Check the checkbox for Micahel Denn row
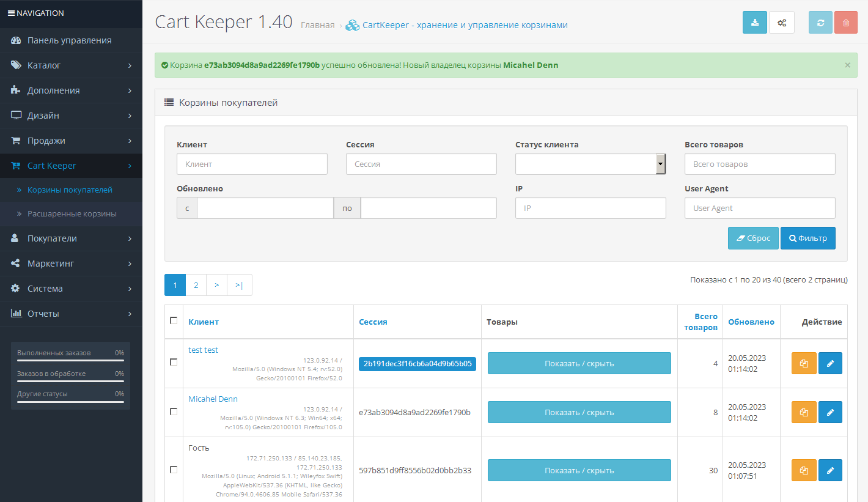 pos(174,412)
